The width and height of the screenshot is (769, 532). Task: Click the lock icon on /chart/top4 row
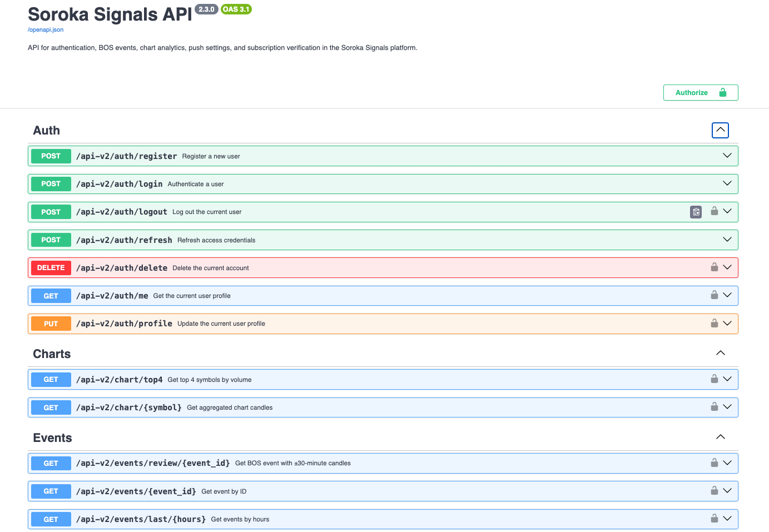click(x=715, y=379)
